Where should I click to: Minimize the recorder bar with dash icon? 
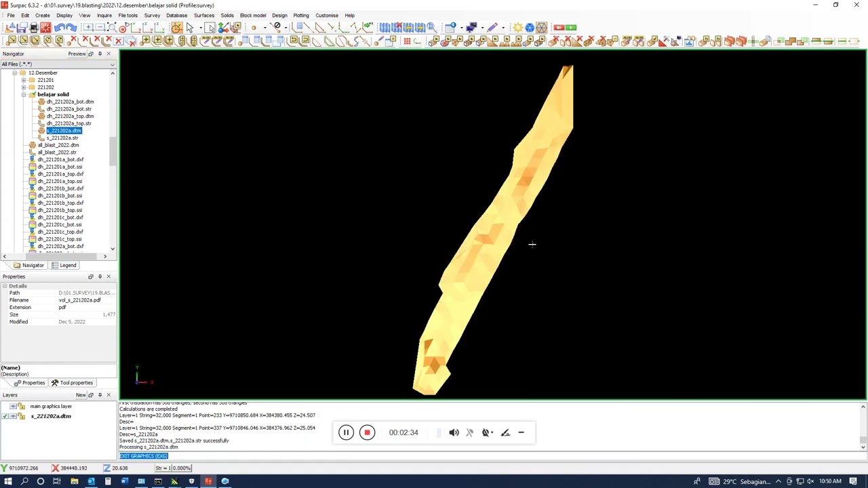pos(521,432)
